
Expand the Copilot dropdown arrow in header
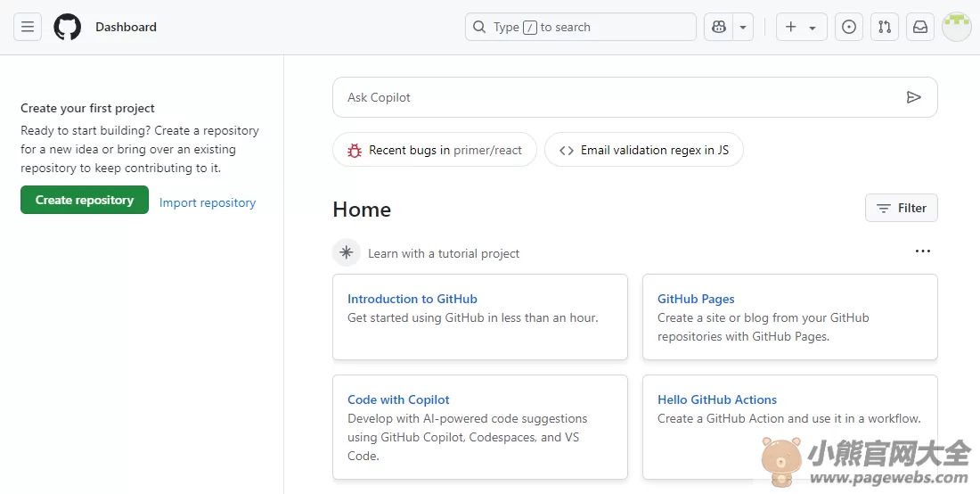pyautogui.click(x=743, y=27)
